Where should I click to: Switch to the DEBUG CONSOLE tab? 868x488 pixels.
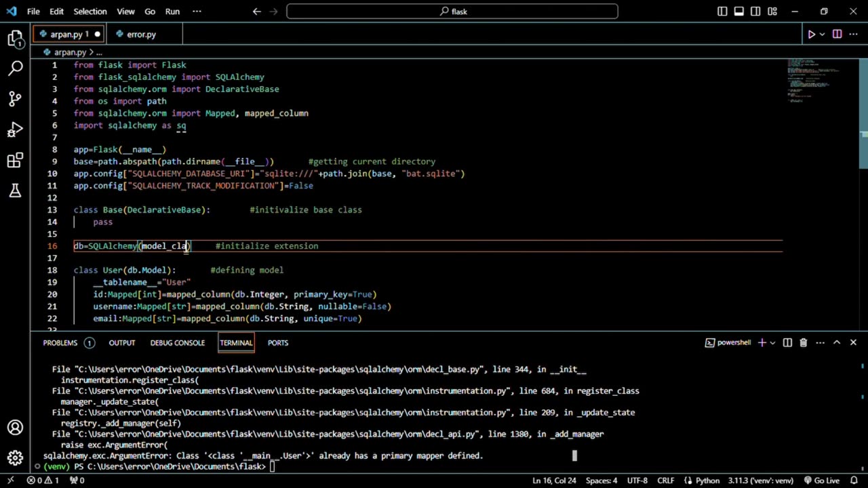click(x=177, y=343)
